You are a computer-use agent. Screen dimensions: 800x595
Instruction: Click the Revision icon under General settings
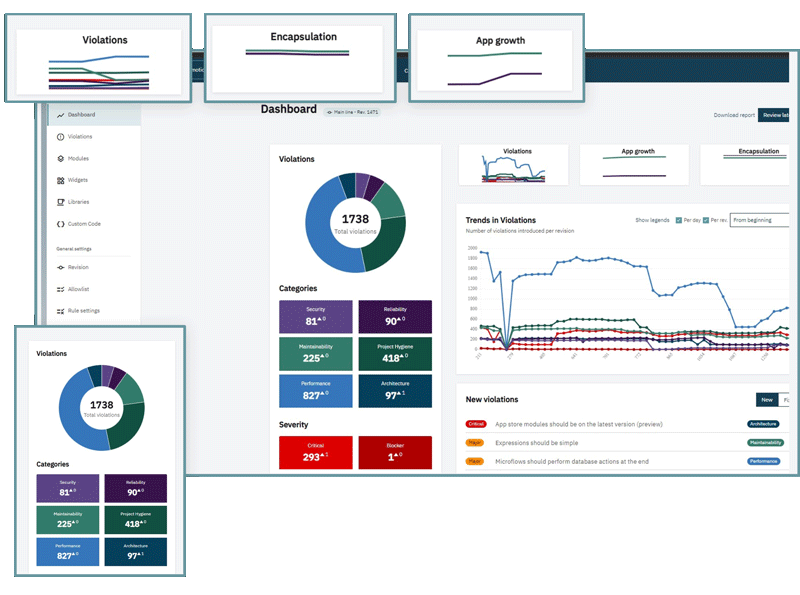(60, 267)
